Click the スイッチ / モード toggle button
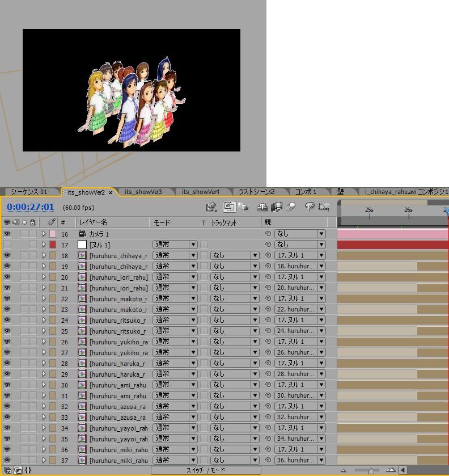 click(206, 470)
